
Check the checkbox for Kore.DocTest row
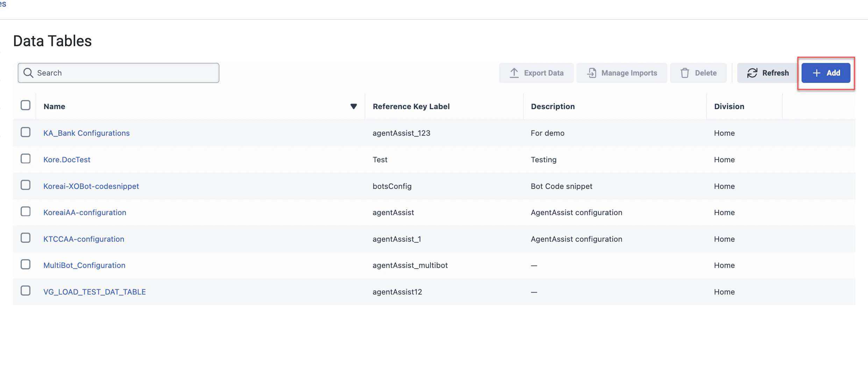26,158
